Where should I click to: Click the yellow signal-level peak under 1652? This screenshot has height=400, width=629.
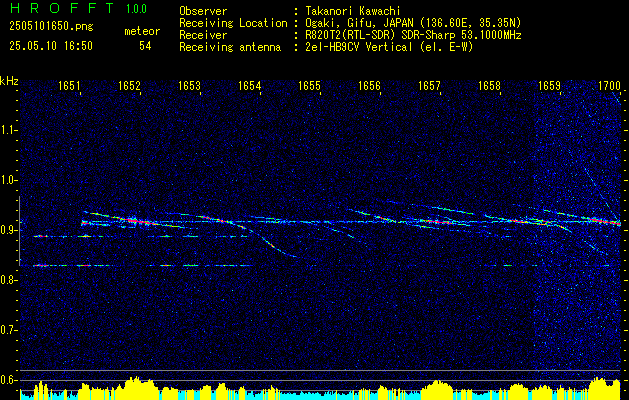[136, 386]
